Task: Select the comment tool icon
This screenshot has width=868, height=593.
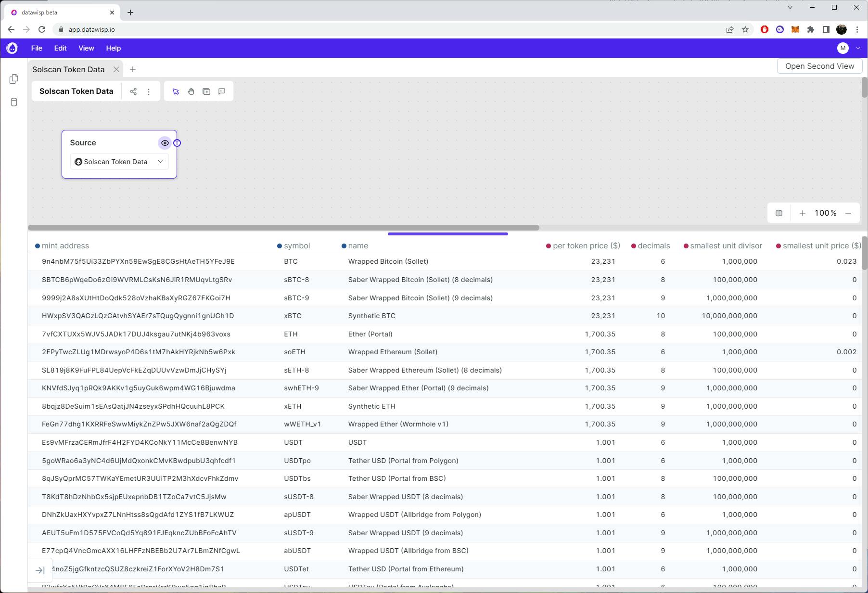Action: (x=222, y=91)
